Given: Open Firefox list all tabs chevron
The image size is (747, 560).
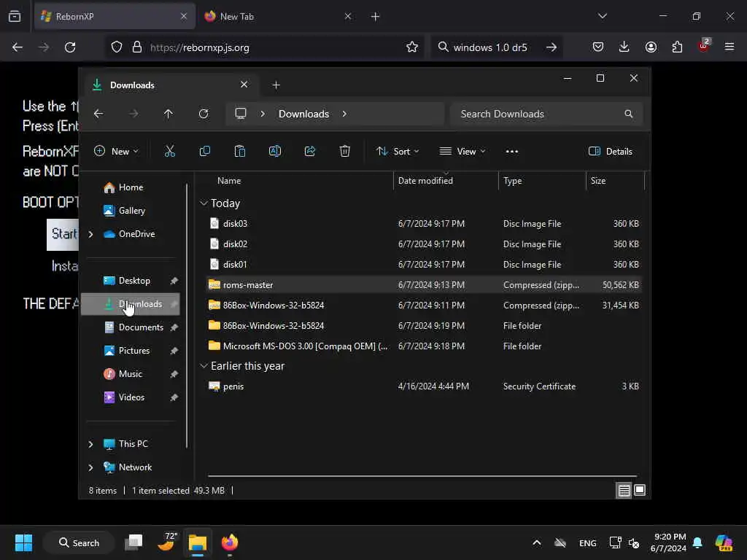Looking at the screenshot, I should (603, 16).
